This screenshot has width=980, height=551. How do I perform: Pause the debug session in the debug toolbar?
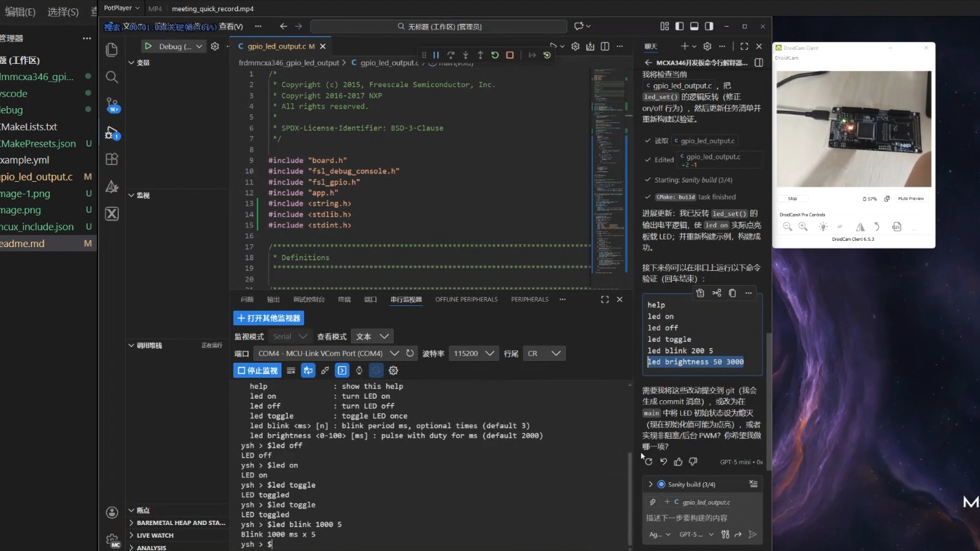pyautogui.click(x=436, y=55)
